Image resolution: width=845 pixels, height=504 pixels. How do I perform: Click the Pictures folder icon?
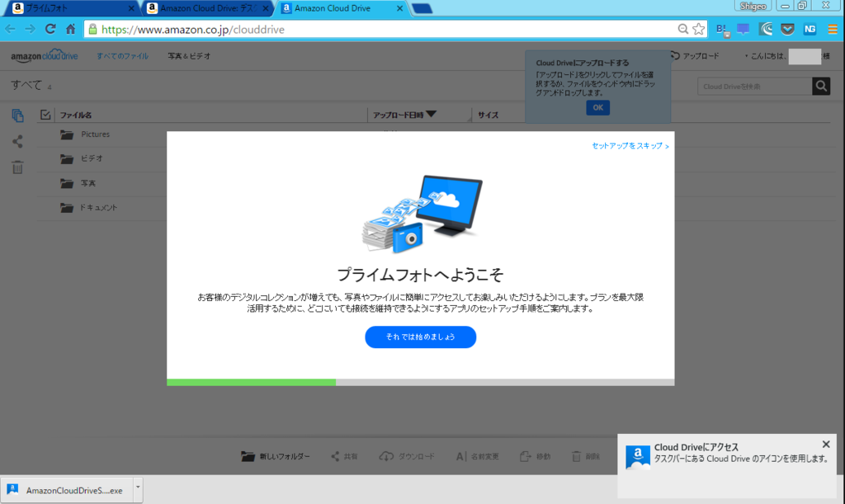coord(67,134)
